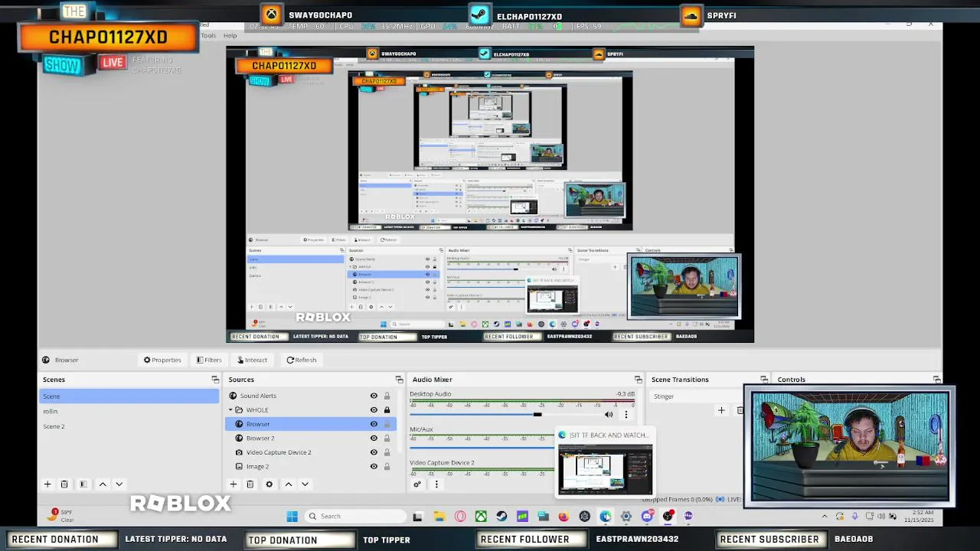
Task: Open scene filters icon in Scenes toolbar
Action: (83, 484)
